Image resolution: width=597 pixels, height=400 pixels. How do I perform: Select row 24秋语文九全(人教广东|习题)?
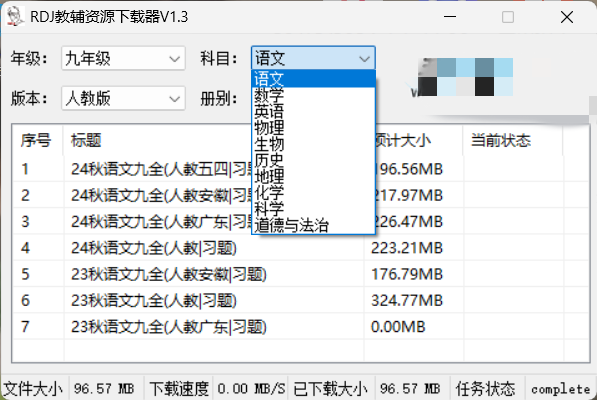tap(301, 222)
